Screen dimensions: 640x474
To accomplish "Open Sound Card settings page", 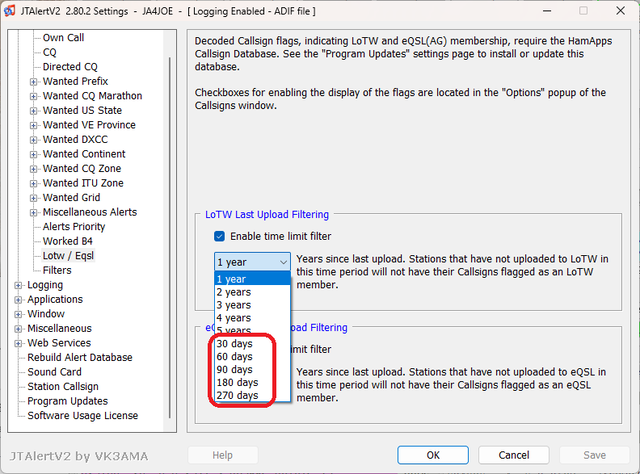I will coord(54,372).
